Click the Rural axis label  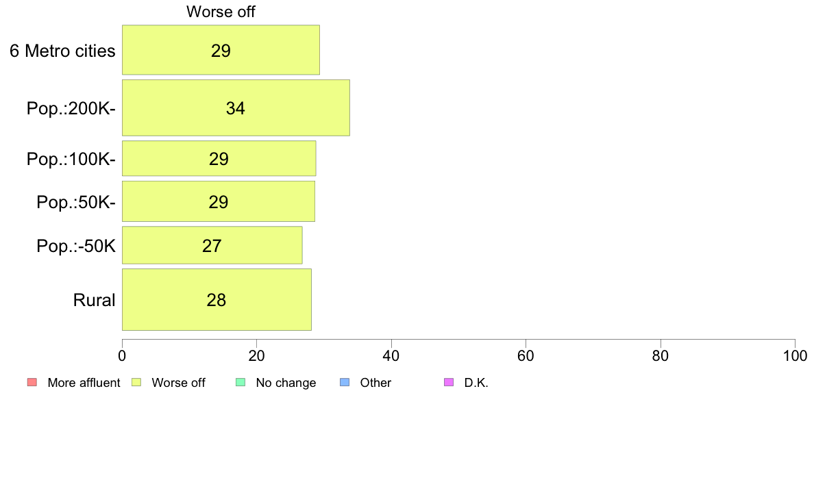pos(94,300)
